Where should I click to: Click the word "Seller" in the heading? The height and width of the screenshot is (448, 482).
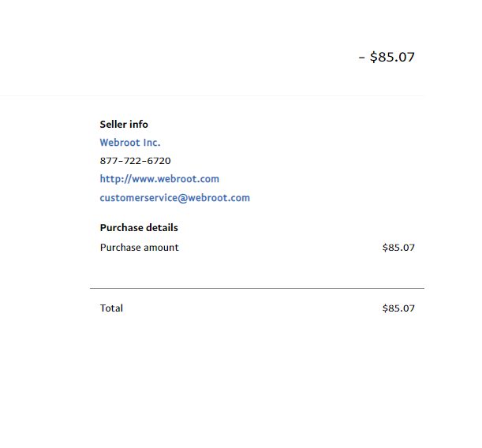pyautogui.click(x=113, y=125)
